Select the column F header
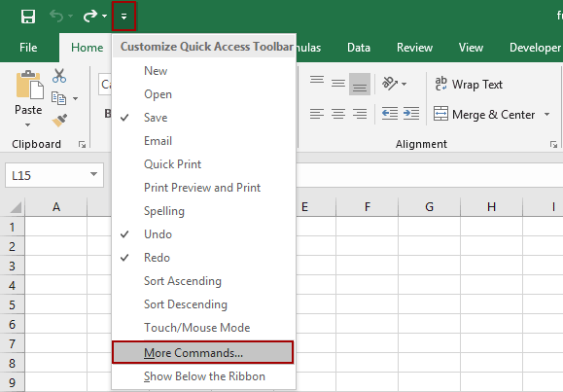The height and width of the screenshot is (392, 563). click(367, 207)
